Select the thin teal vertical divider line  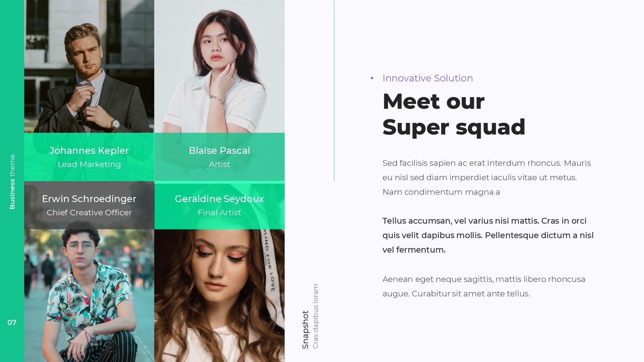pyautogui.click(x=334, y=90)
